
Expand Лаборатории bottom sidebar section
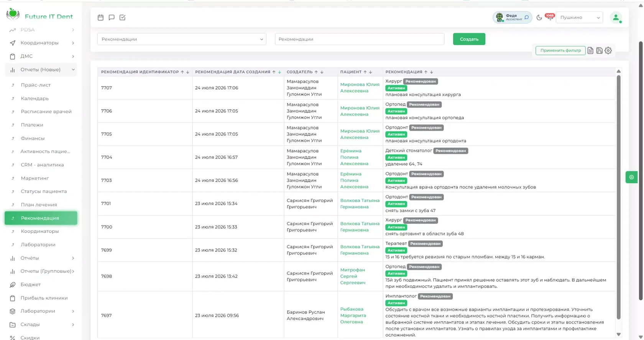[41, 311]
